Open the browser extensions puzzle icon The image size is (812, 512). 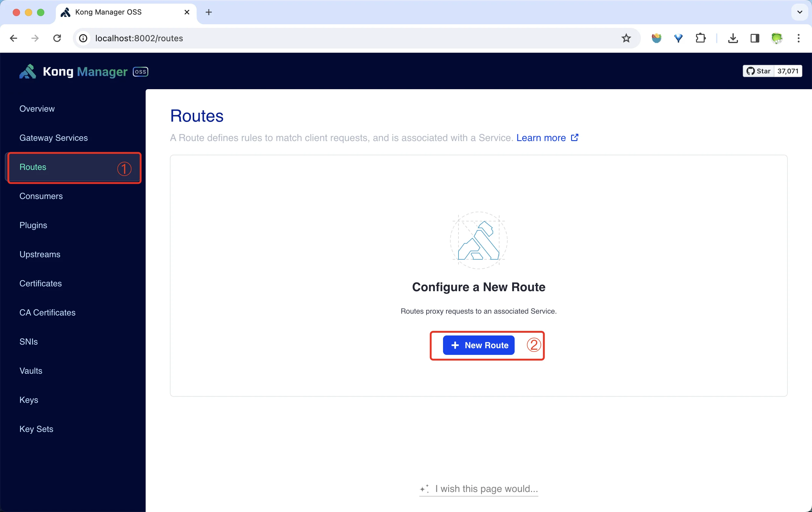(x=701, y=38)
